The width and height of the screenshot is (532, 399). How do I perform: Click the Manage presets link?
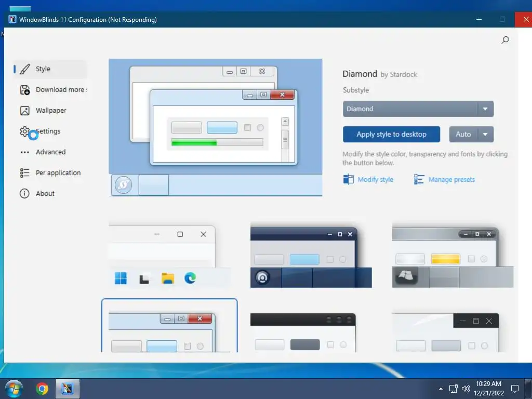click(x=451, y=179)
